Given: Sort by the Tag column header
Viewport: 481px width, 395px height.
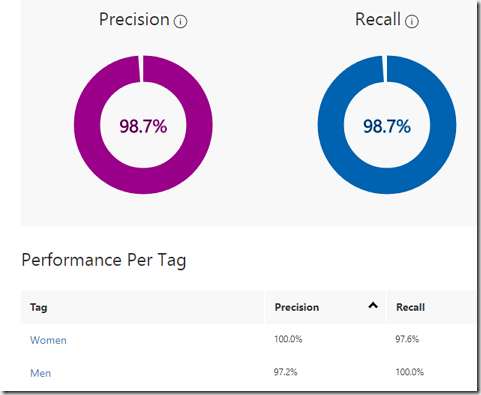Looking at the screenshot, I should (39, 307).
